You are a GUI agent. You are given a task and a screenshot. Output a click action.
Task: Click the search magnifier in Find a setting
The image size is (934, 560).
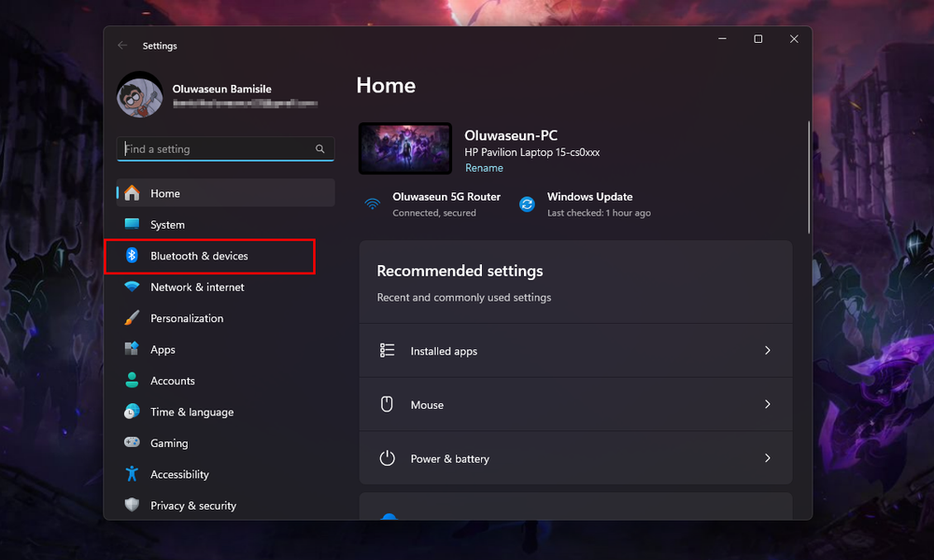(x=319, y=148)
